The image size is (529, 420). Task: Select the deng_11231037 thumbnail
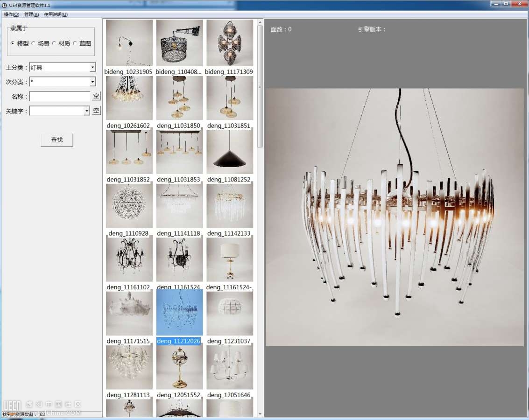pos(230,314)
